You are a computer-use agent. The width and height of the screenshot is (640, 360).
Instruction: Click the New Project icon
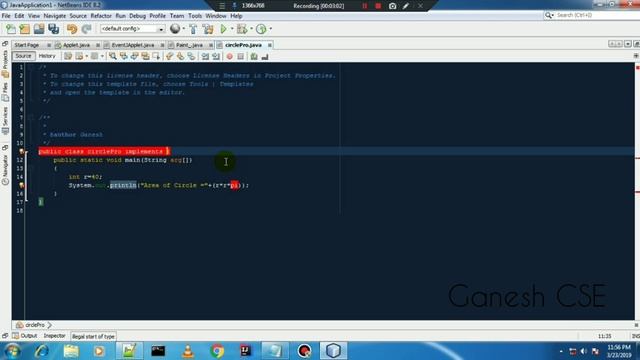(25, 29)
